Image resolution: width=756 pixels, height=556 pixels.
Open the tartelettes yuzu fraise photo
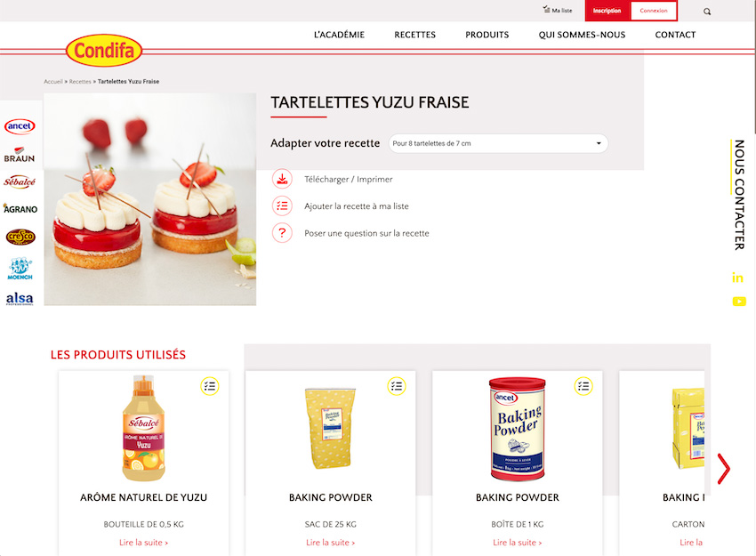[150, 199]
